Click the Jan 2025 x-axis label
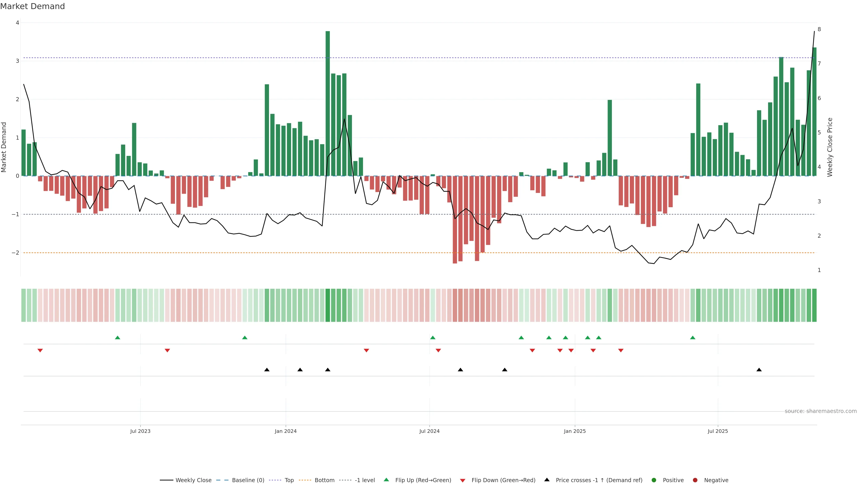Viewport: 868px width, 488px height. (x=575, y=431)
